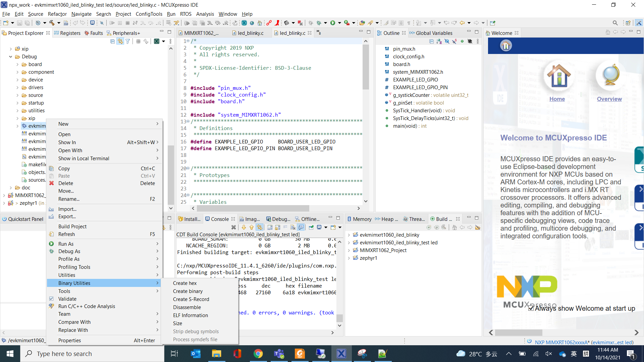
Task: Collapse the Debug folder in Project Explorer
Action: [x=11, y=57]
